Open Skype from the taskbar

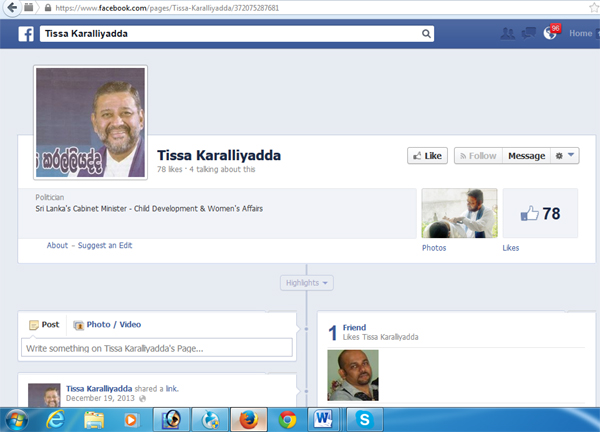[x=365, y=419]
